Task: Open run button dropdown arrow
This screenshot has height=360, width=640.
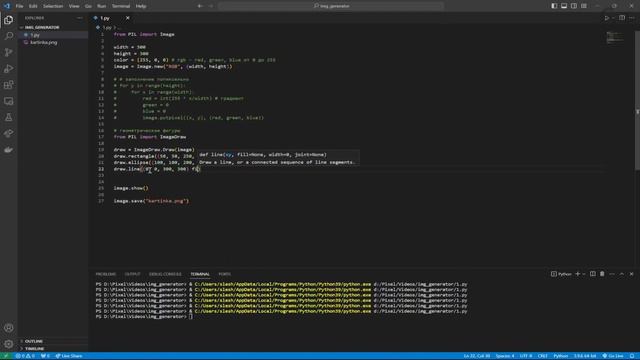Action: point(613,18)
